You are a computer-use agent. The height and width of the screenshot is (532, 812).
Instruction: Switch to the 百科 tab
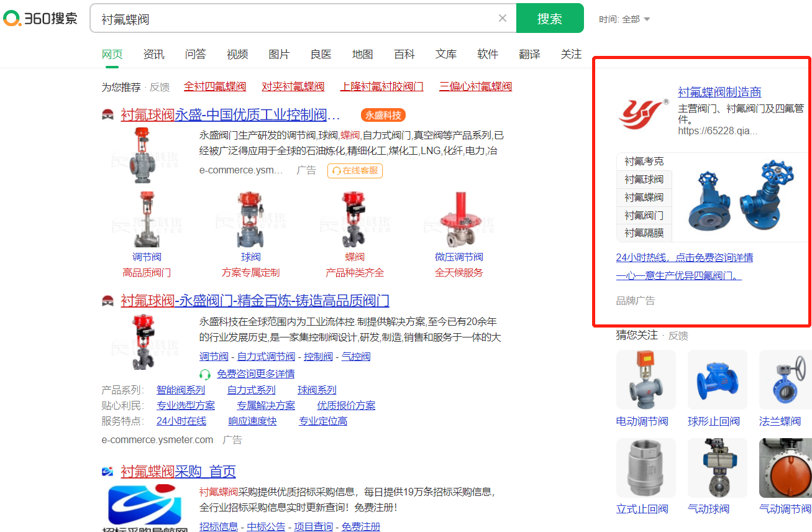404,54
